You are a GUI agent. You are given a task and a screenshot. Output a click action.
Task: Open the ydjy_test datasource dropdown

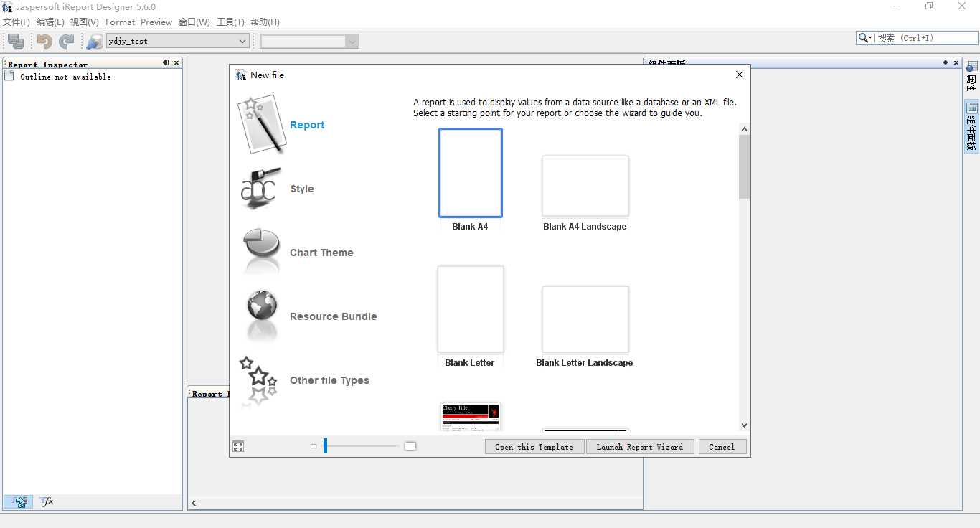[177, 42]
